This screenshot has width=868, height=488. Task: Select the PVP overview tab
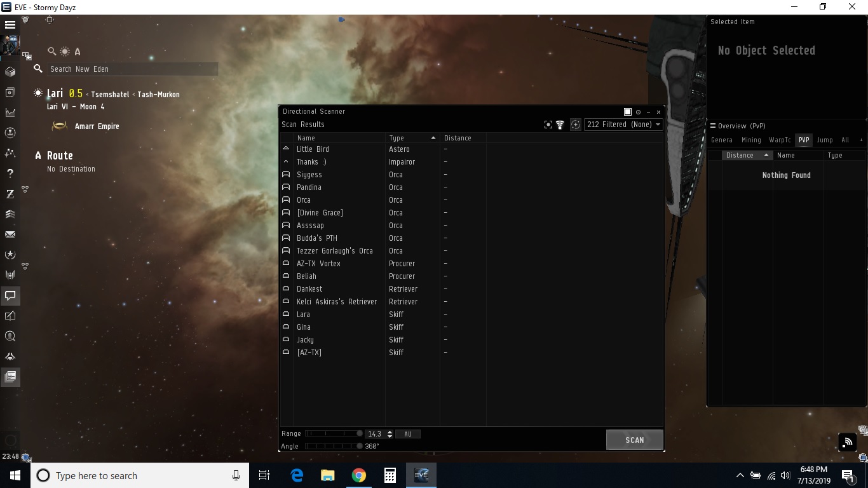pyautogui.click(x=804, y=140)
